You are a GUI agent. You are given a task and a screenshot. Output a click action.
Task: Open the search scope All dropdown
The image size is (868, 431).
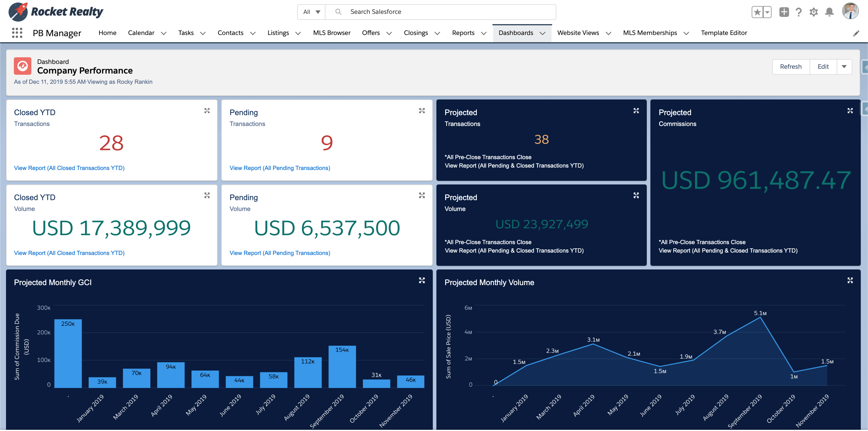311,11
